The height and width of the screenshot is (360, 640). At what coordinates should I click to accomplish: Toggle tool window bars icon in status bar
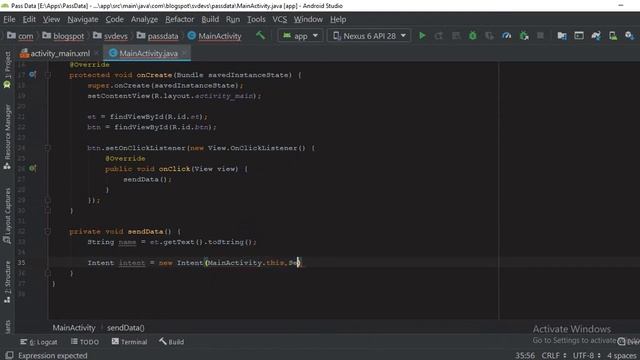[9, 356]
